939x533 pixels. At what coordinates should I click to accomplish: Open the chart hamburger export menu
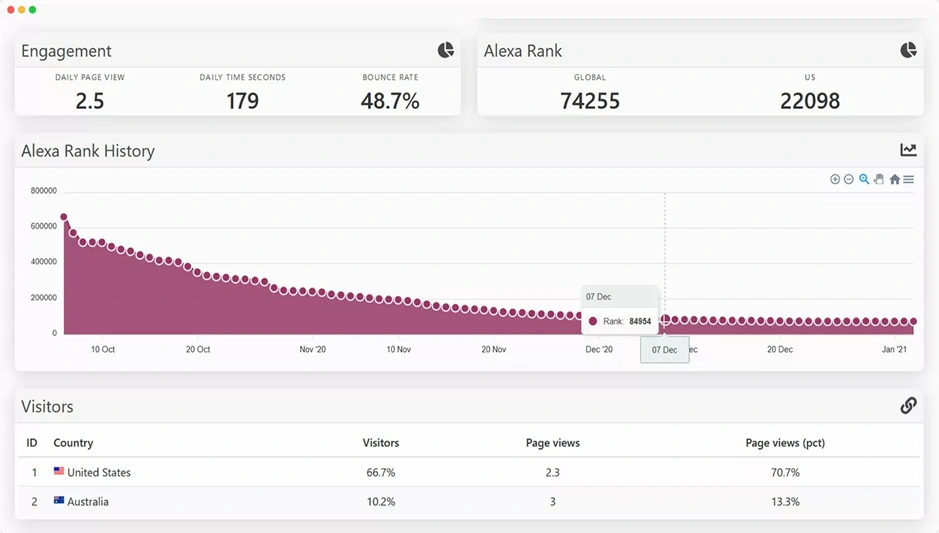point(909,180)
